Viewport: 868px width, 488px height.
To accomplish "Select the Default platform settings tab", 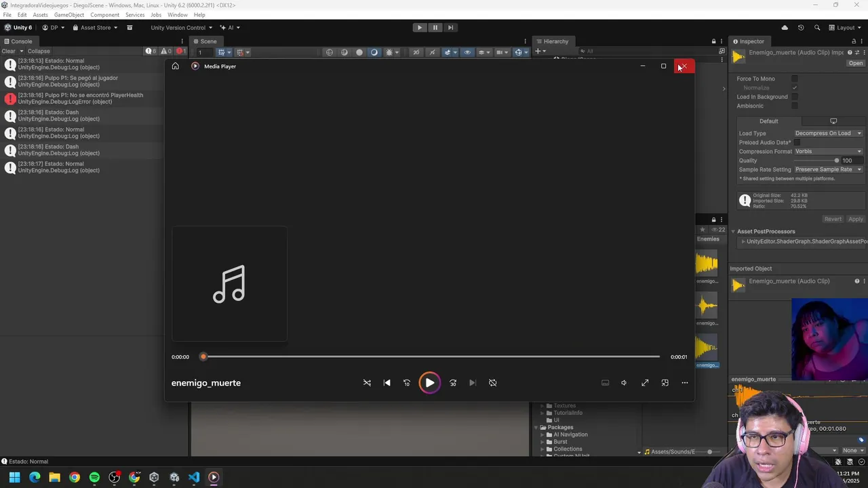I will coord(768,121).
